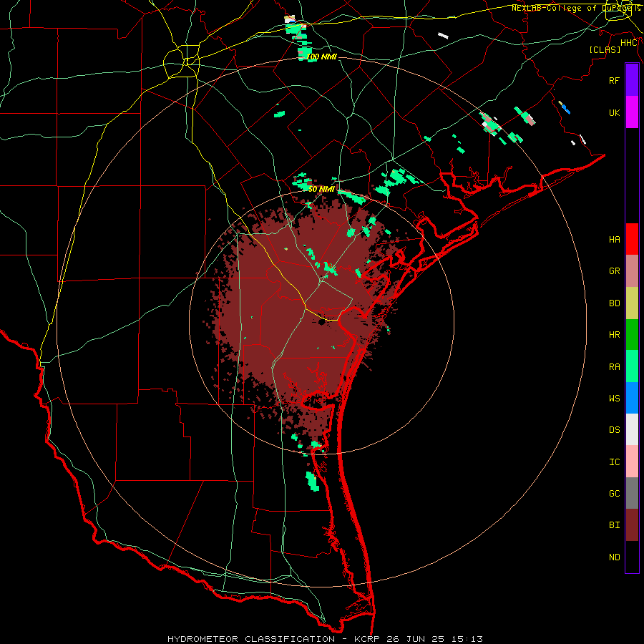
Task: Click the HA red legend swatch
Action: point(632,239)
